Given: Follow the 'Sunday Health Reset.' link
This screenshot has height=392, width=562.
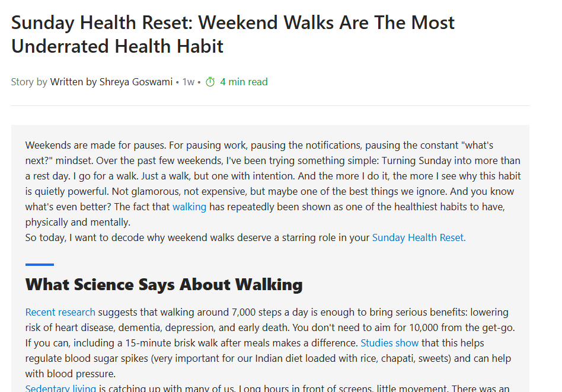Looking at the screenshot, I should coord(419,237).
